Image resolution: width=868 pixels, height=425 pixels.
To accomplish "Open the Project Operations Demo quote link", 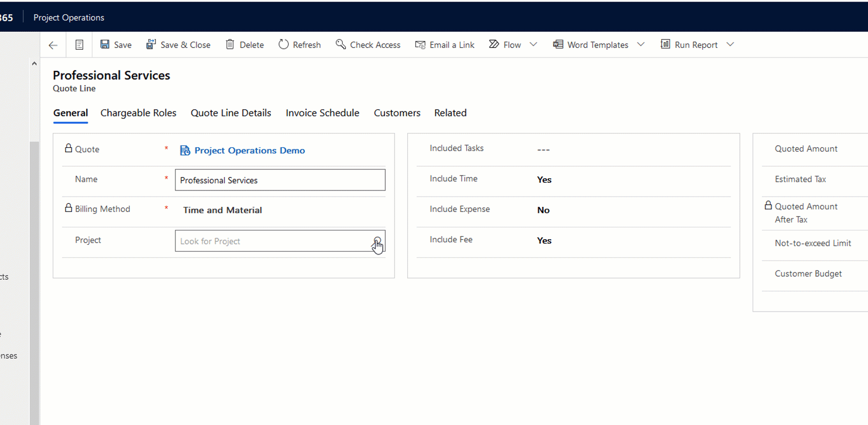I will [x=250, y=150].
